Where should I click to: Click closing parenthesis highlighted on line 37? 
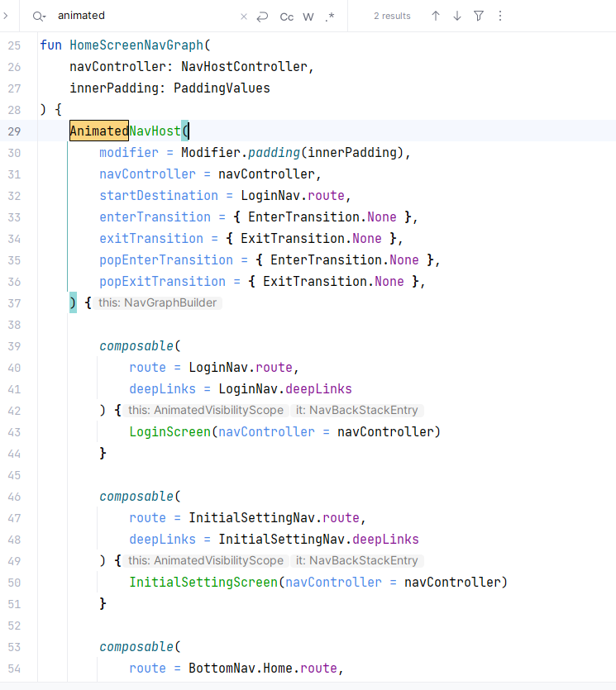point(73,302)
